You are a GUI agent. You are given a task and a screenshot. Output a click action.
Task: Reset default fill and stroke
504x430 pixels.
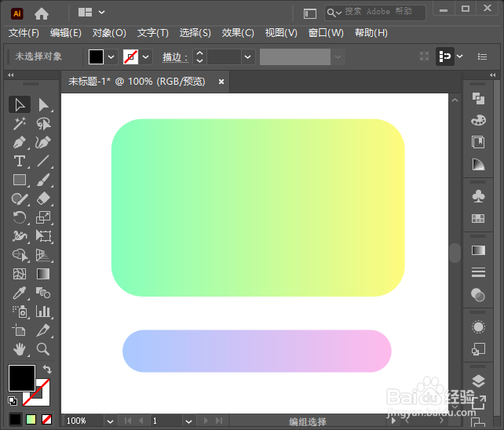(x=13, y=401)
